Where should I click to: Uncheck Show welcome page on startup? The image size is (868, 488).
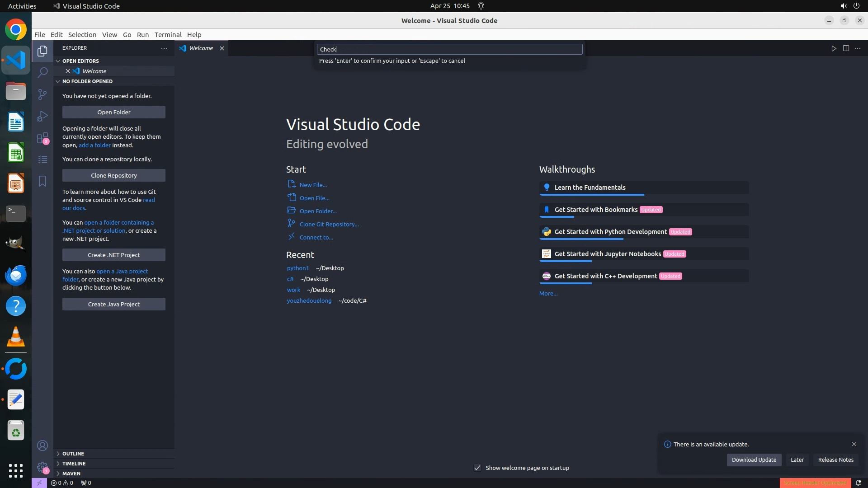(x=477, y=468)
